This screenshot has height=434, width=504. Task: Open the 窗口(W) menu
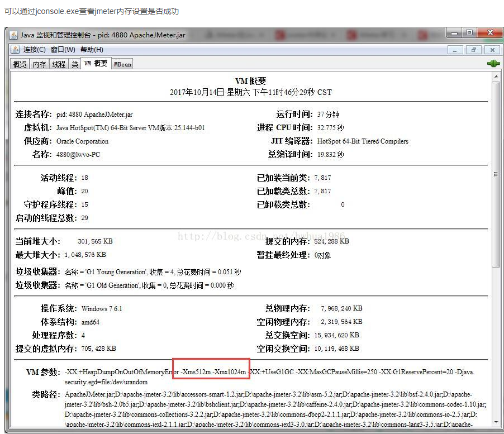[63, 50]
